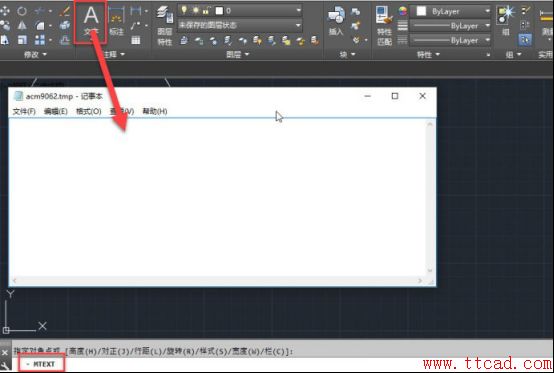Image resolution: width=554 pixels, height=373 pixels.
Task: Open Notepad Help (帮助) menu
Action: point(155,112)
